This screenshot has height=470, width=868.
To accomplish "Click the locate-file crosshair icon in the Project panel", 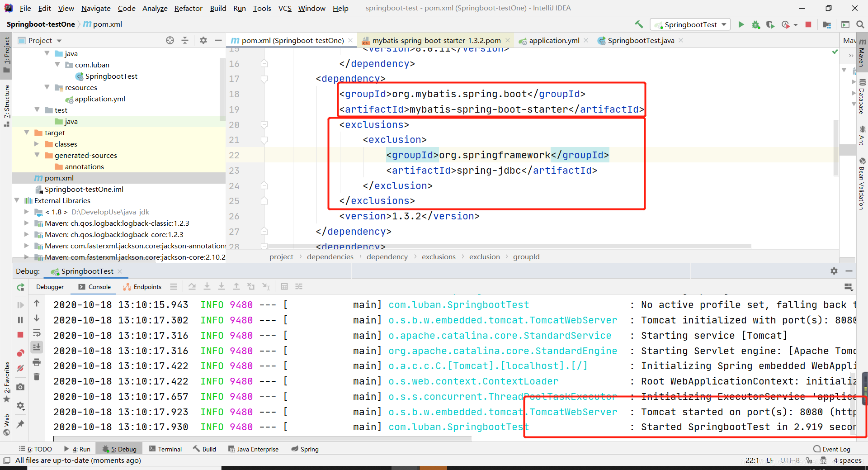I will (x=170, y=40).
